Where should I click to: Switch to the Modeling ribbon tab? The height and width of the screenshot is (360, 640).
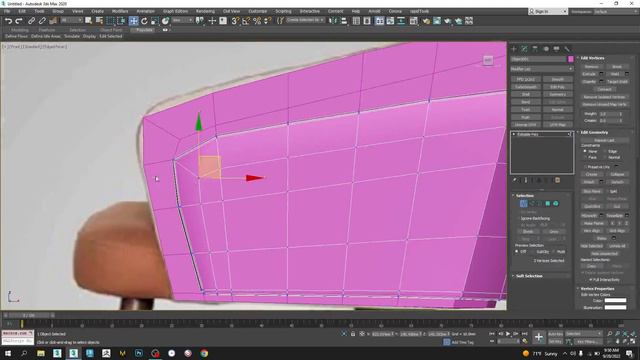coord(20,30)
